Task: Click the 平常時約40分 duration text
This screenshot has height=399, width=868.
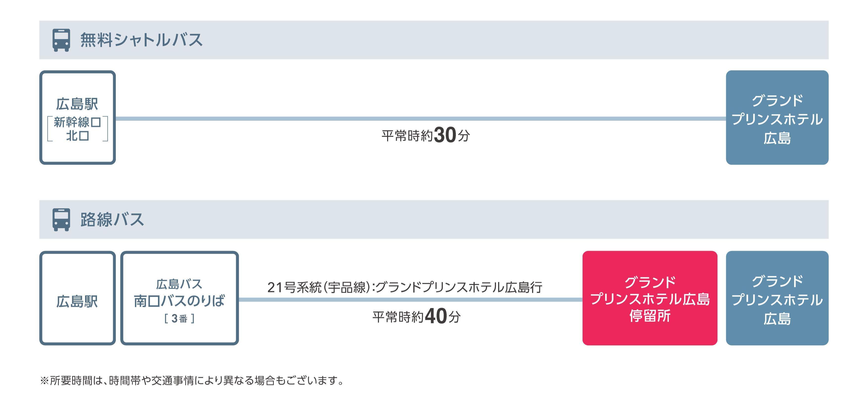Action: coord(416,316)
